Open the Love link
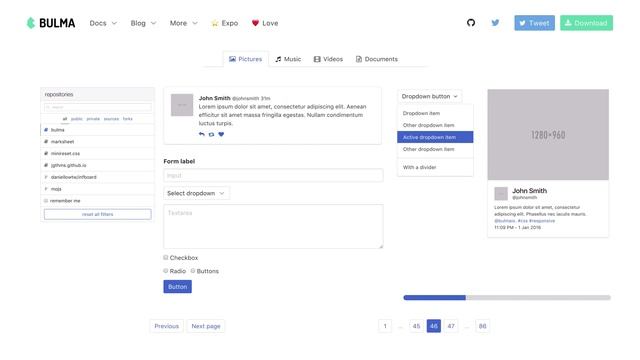The height and width of the screenshot is (360, 640). (265, 23)
